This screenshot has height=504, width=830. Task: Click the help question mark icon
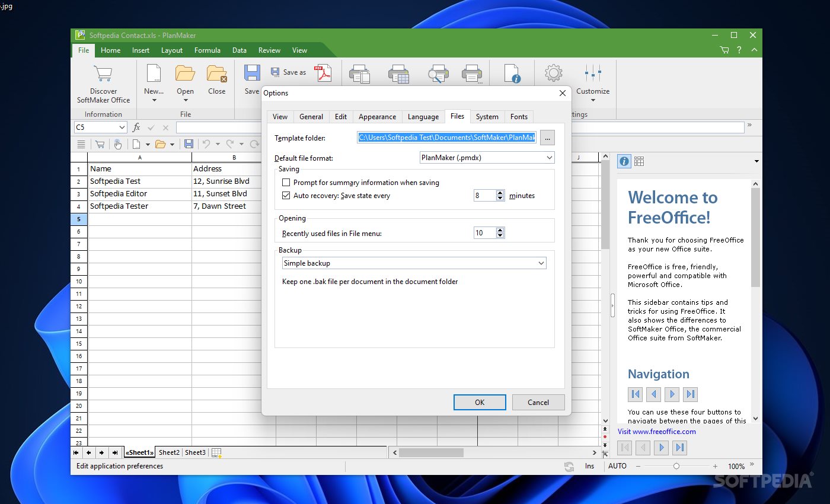739,50
